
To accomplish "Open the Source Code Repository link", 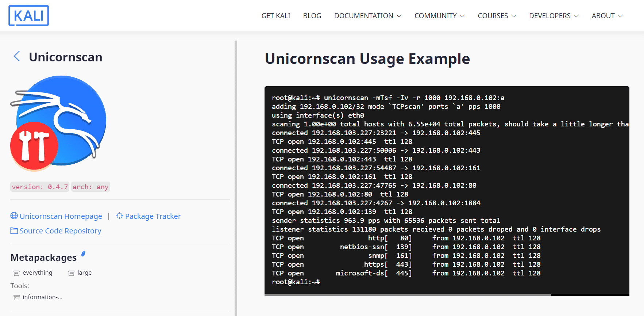I will coord(60,231).
